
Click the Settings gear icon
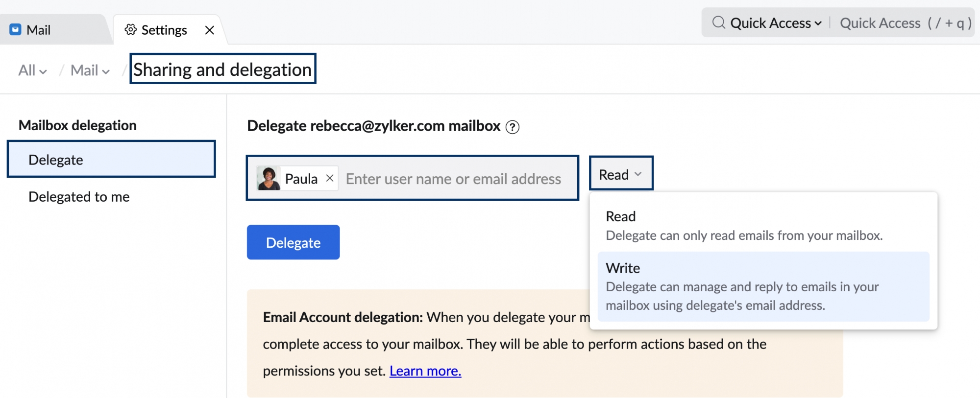[130, 30]
